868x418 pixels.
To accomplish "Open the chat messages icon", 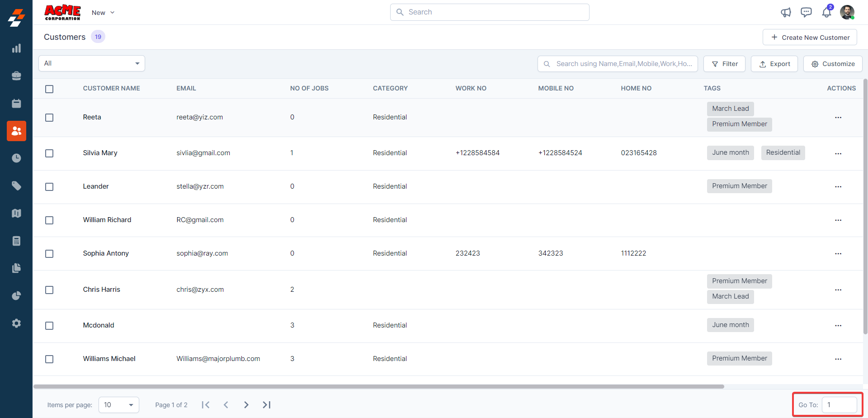I will tap(806, 12).
